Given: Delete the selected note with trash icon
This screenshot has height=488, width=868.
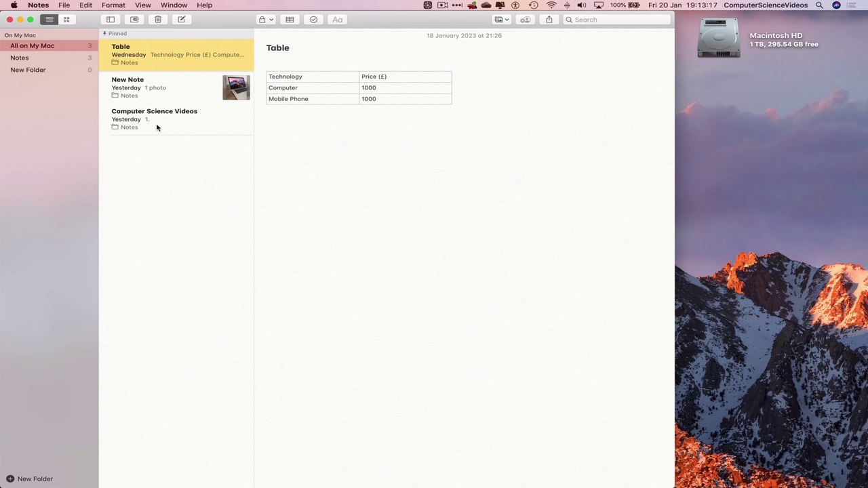Looking at the screenshot, I should click(158, 20).
